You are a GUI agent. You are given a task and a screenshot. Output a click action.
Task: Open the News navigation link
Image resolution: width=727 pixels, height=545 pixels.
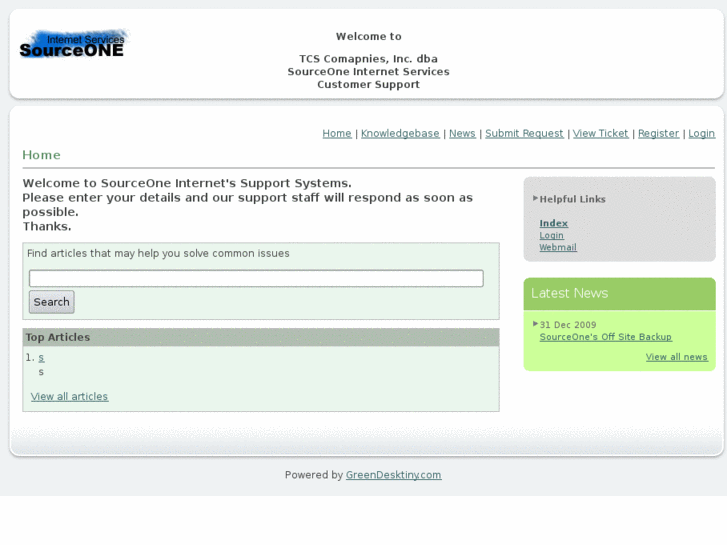tap(462, 134)
